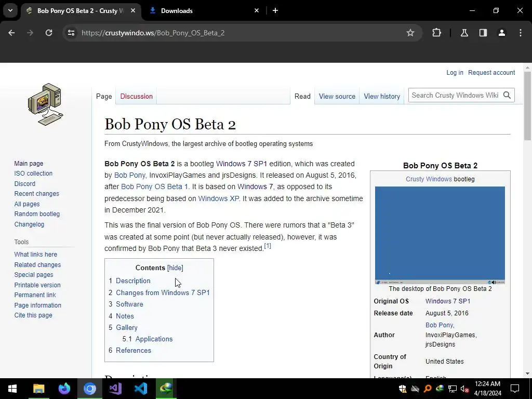Click Request account link
The image size is (532, 399).
tap(491, 73)
